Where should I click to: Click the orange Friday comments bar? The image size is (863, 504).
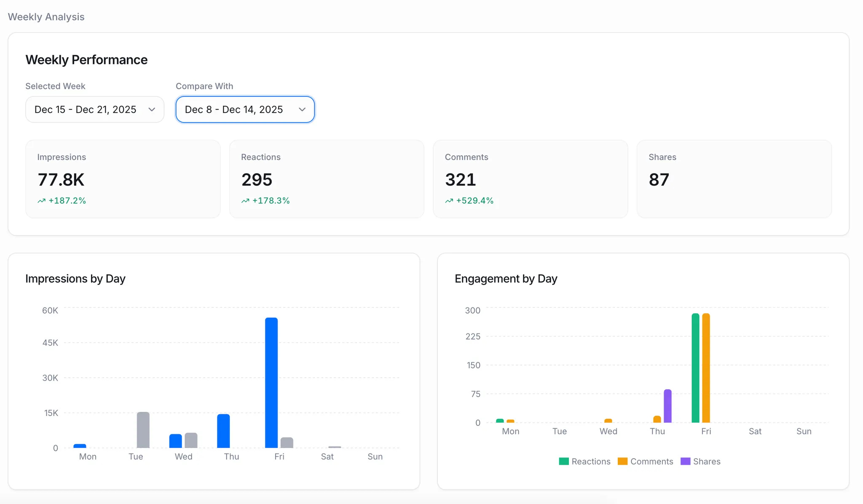[x=706, y=368]
